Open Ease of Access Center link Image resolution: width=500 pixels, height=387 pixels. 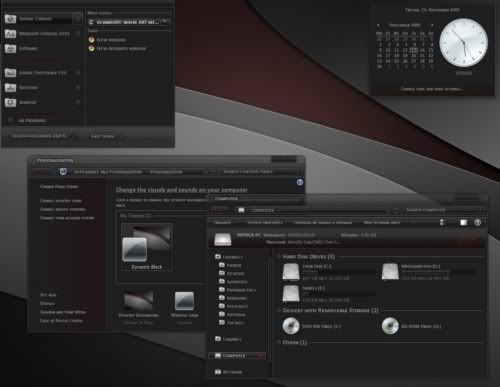tap(61, 321)
